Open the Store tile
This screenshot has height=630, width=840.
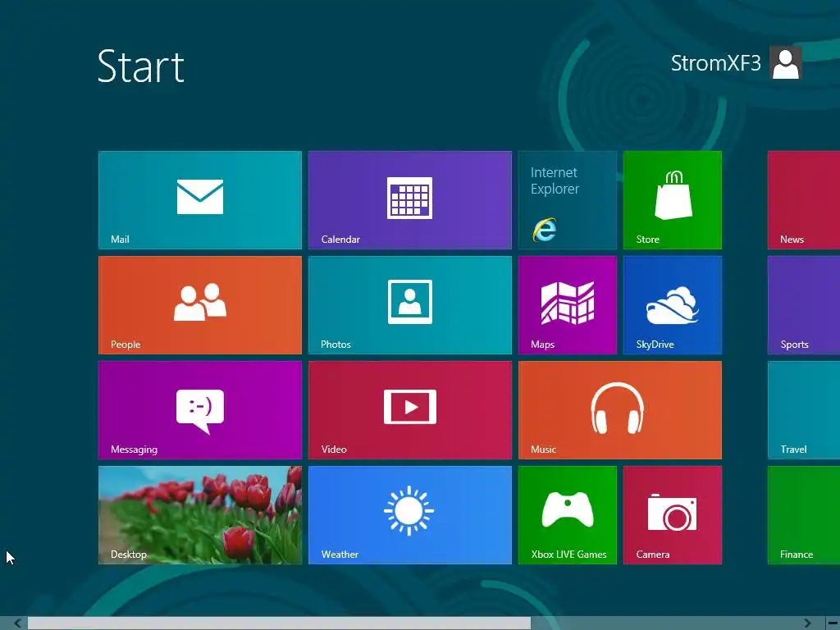673,200
